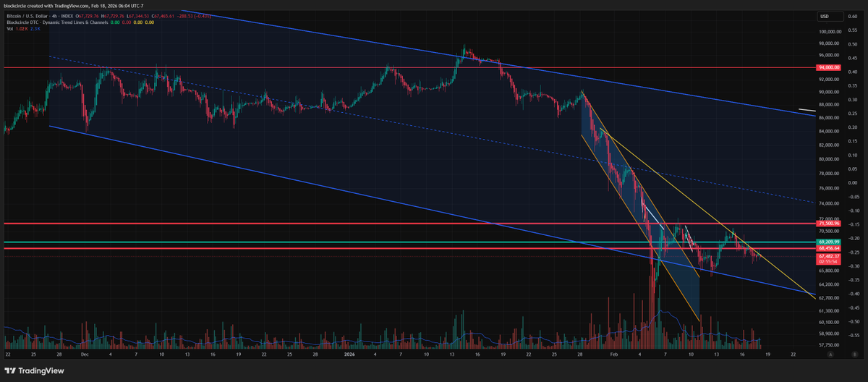Screen dimensions: 868x382
Task: Toggle auto scale 'A' button on price axis
Action: [831, 356]
